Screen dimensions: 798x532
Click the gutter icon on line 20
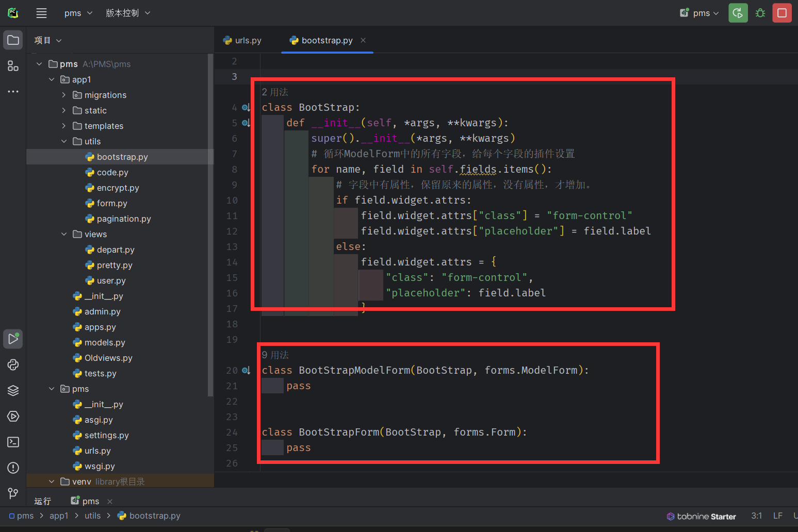pos(246,371)
